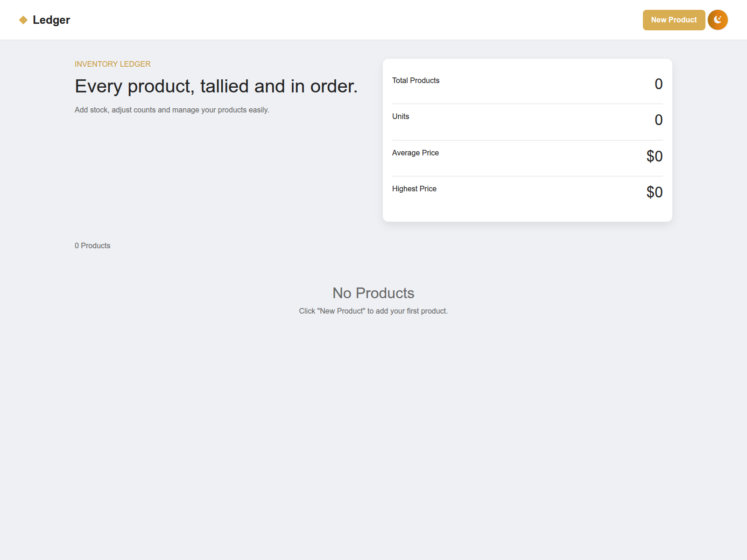Click the "0 Products" count text
The image size is (747, 560).
tap(92, 245)
